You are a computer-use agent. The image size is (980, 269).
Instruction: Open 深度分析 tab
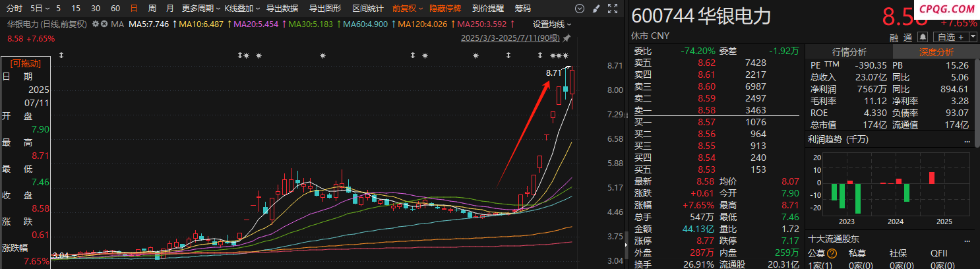coord(935,52)
